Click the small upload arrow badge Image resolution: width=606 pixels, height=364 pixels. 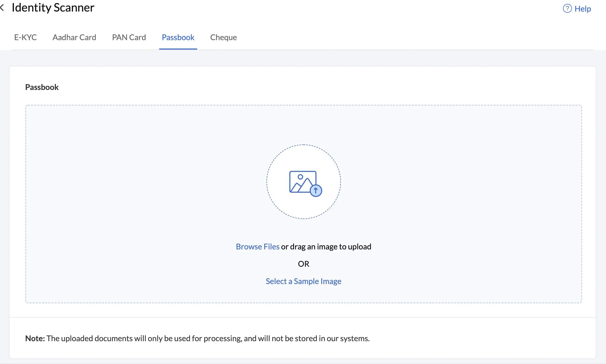tap(316, 191)
